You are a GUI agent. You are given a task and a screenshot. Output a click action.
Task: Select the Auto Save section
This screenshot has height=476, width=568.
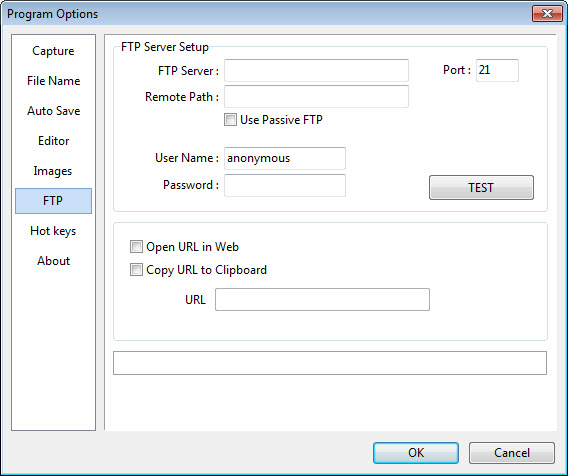(53, 111)
